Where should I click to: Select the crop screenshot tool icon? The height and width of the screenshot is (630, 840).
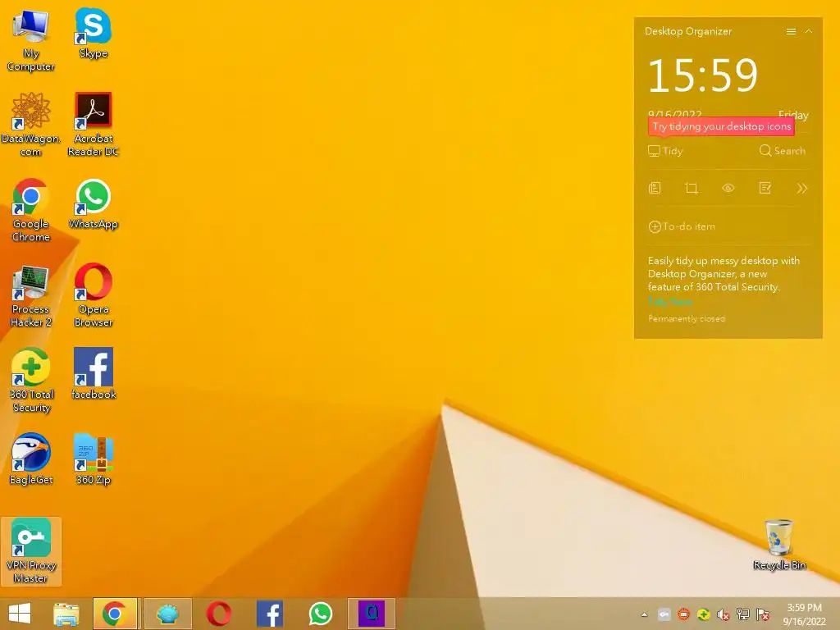[692, 188]
